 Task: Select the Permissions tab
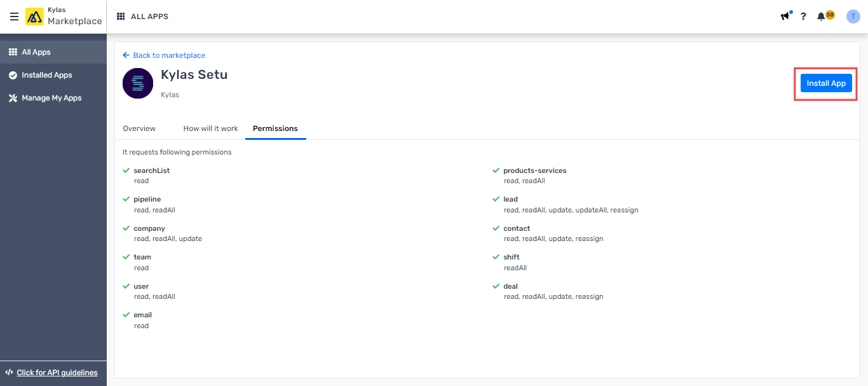pyautogui.click(x=275, y=128)
